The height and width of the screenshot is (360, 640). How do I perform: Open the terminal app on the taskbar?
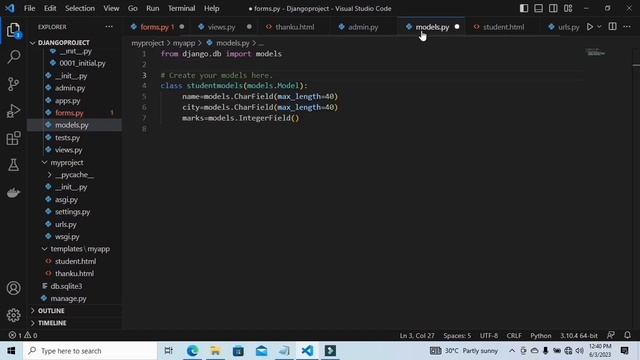(330, 351)
